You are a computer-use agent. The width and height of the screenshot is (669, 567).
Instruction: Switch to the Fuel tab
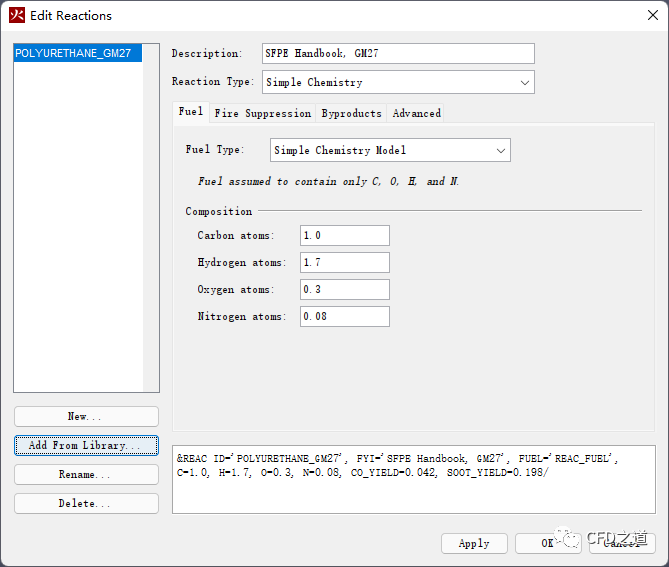coord(190,112)
